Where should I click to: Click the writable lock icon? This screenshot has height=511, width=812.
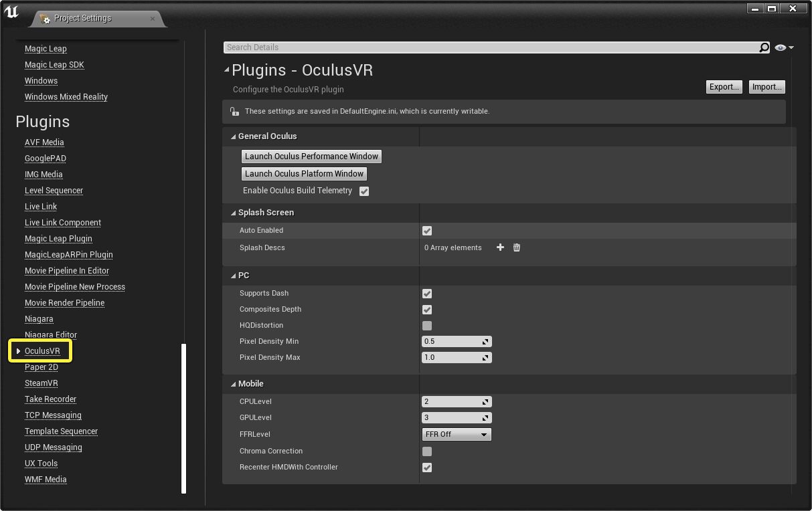coord(234,112)
